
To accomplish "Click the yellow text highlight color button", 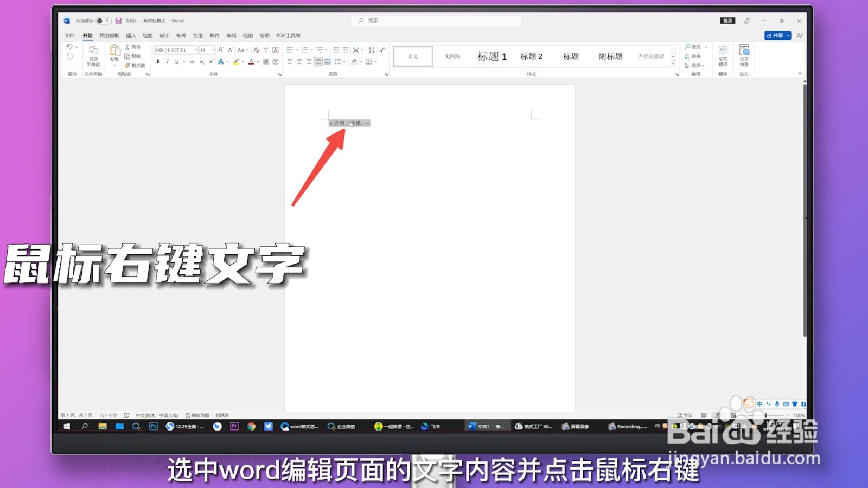I will point(236,62).
